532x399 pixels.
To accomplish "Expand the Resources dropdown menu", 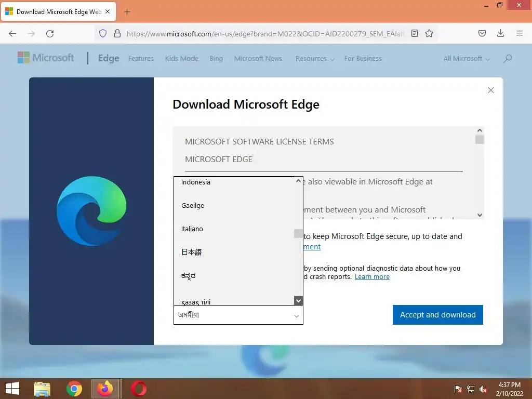I will pyautogui.click(x=314, y=58).
